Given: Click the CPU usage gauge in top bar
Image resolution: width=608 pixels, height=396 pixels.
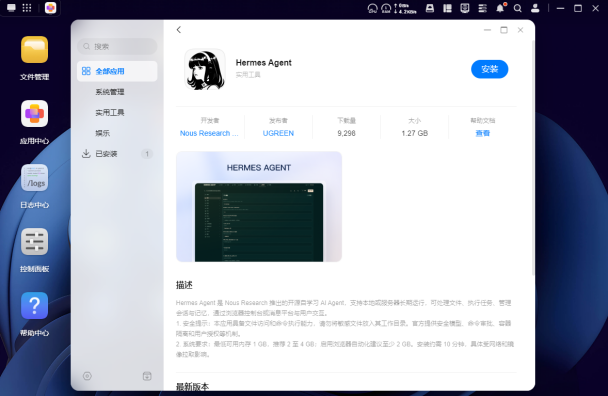Looking at the screenshot, I should click(x=372, y=8).
